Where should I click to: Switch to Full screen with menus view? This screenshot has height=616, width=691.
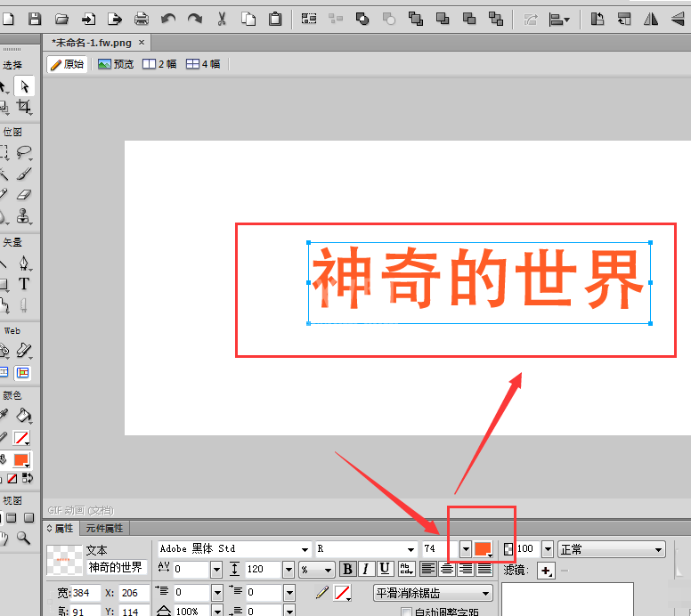[12, 518]
